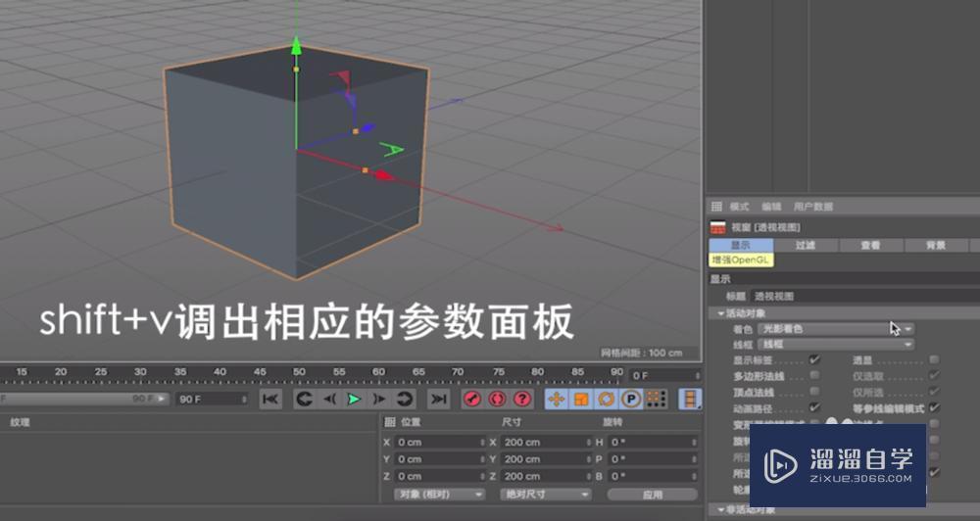Image resolution: width=980 pixels, height=521 pixels.
Task: Toggle the 仅所选 checkbox
Action: [934, 392]
